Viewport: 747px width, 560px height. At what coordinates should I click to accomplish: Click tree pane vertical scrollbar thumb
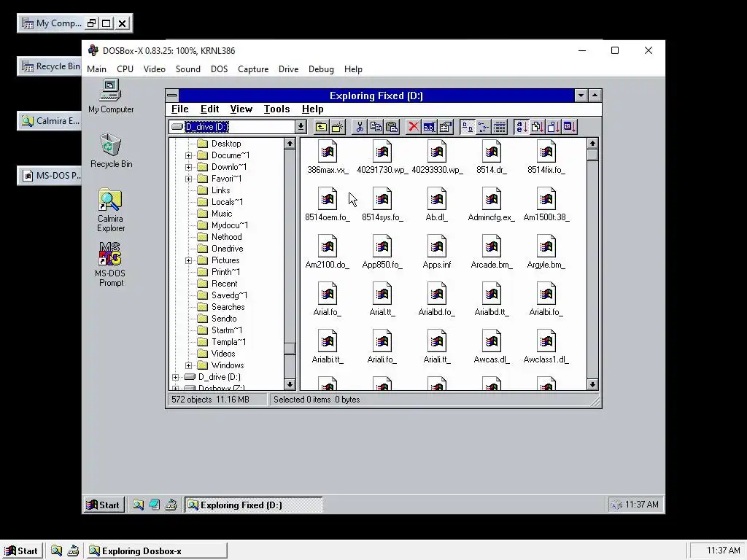pyautogui.click(x=290, y=349)
